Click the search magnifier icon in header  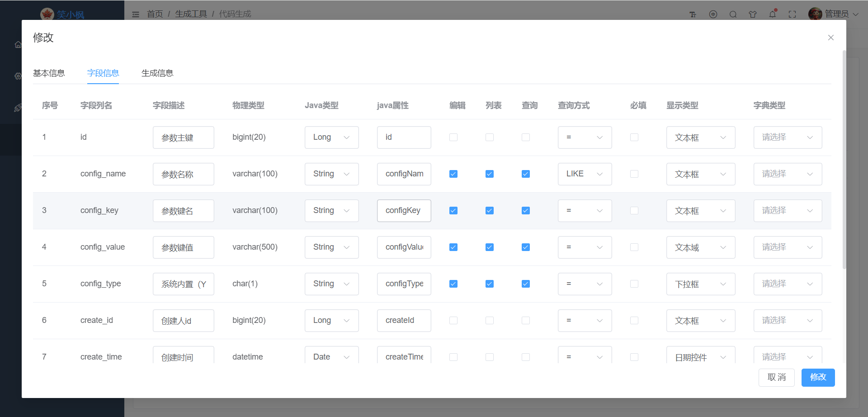(x=733, y=14)
